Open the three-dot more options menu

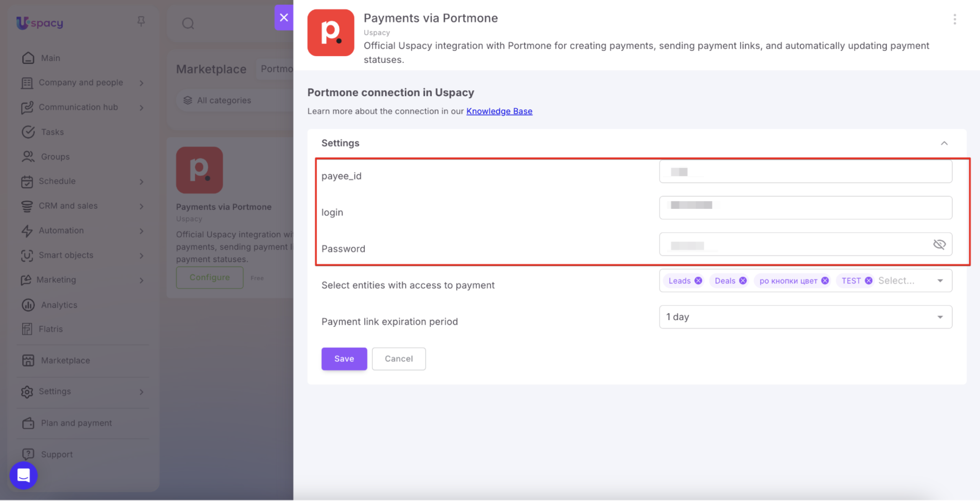point(954,19)
